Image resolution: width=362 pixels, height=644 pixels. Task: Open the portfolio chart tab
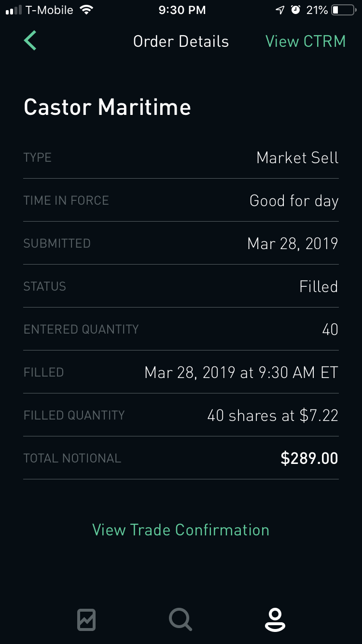(86, 619)
